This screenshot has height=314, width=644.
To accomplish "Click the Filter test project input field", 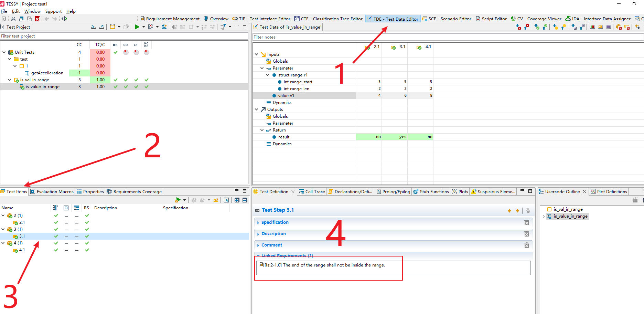I will 124,36.
